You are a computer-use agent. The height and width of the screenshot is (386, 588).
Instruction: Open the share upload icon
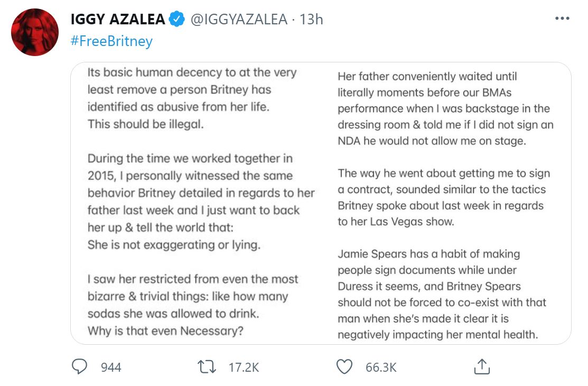click(482, 366)
